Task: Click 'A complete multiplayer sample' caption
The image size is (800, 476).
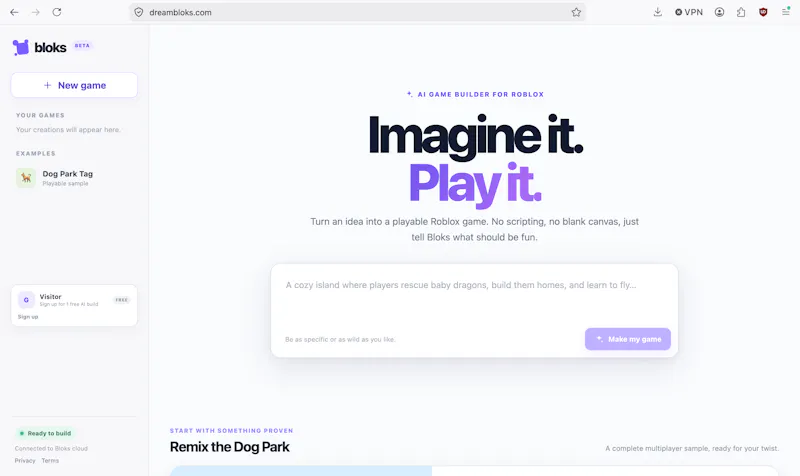Action: tap(692, 448)
